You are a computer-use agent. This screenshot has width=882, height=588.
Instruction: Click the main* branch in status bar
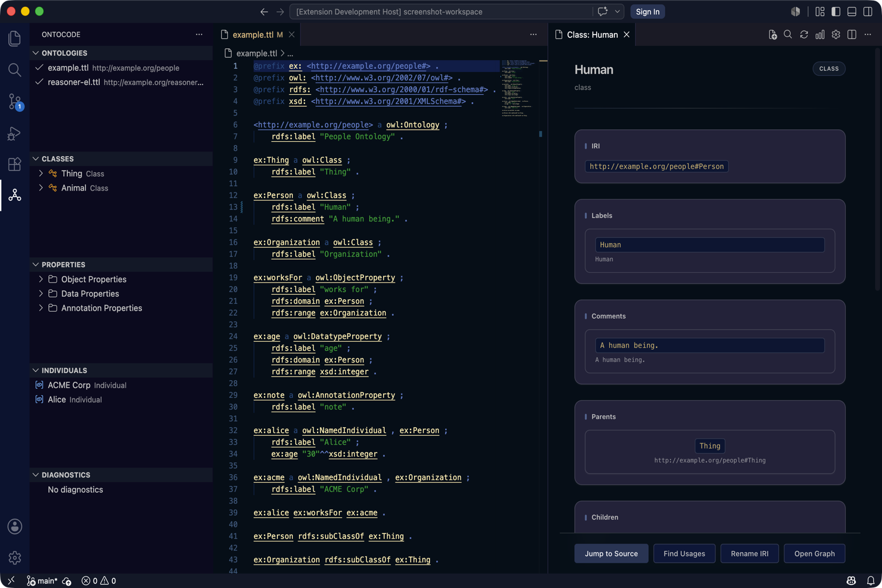pyautogui.click(x=42, y=581)
